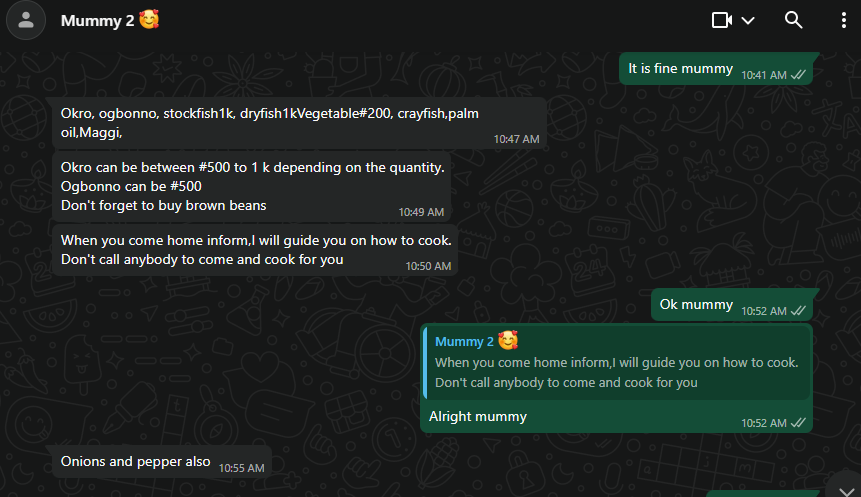Click the 'Don't forget to buy brown beans' message
This screenshot has height=497, width=861.
click(x=164, y=205)
